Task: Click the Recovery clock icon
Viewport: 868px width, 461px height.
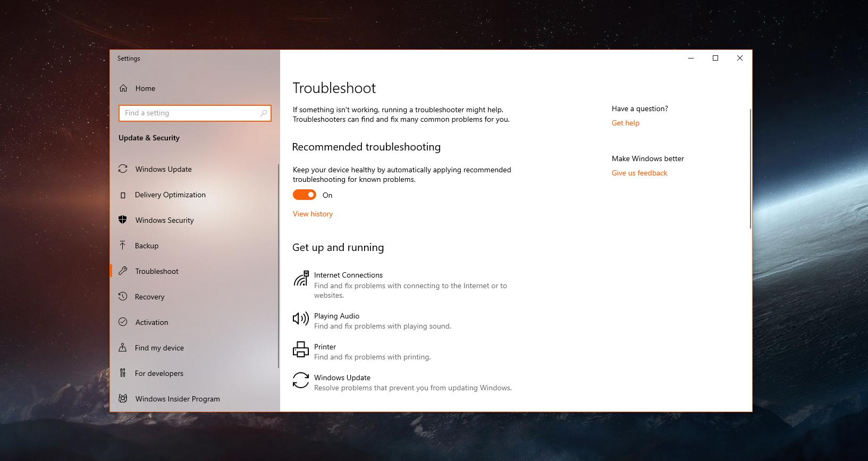Action: click(x=123, y=297)
